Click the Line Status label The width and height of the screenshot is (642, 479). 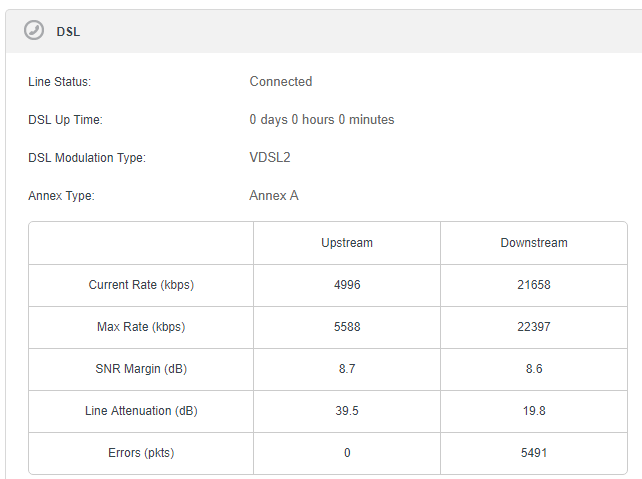point(60,82)
